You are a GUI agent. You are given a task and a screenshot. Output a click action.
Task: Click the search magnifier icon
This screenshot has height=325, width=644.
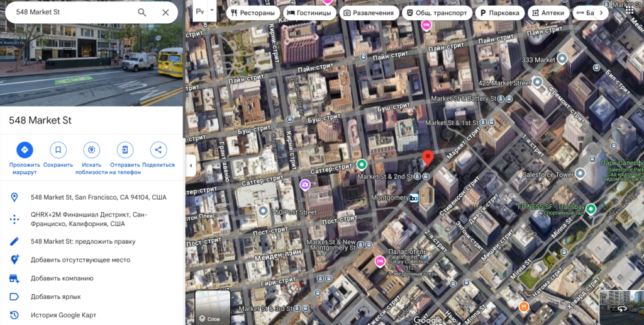[142, 13]
